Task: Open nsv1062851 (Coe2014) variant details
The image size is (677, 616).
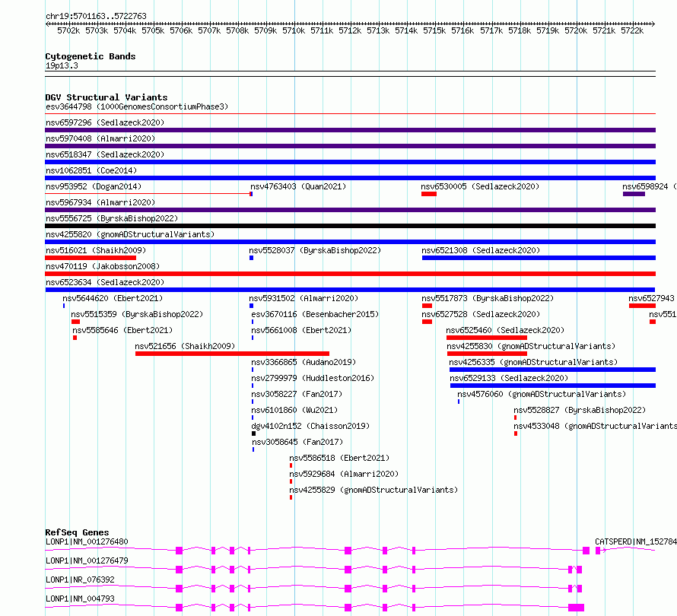Action: pos(91,170)
